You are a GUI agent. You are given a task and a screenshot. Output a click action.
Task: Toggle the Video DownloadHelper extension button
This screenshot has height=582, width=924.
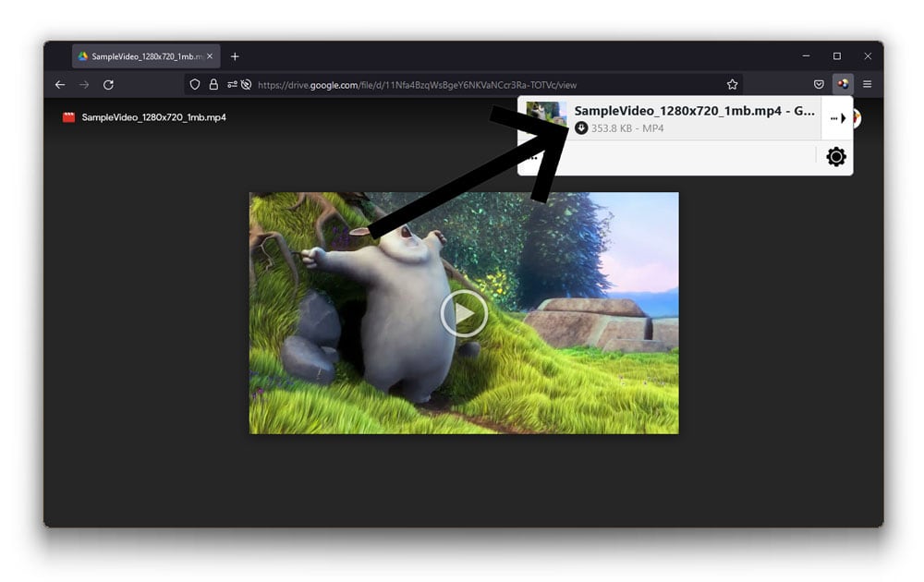tap(843, 84)
